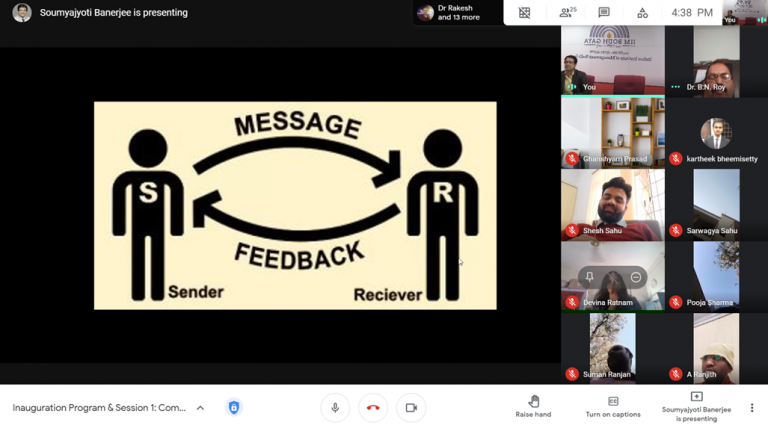Image resolution: width=768 pixels, height=431 pixels.
Task: Hang up with the red leave call button
Action: (x=373, y=408)
